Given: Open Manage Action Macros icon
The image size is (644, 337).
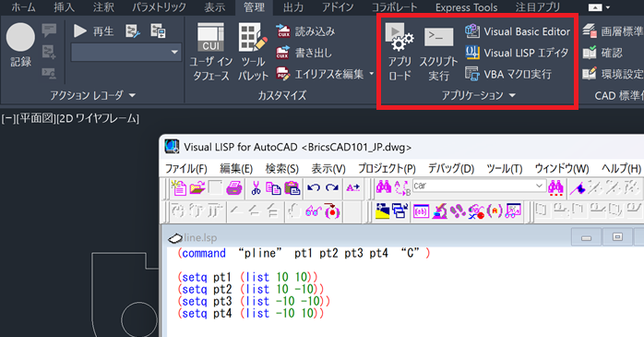Looking at the screenshot, I should pyautogui.click(x=158, y=30).
